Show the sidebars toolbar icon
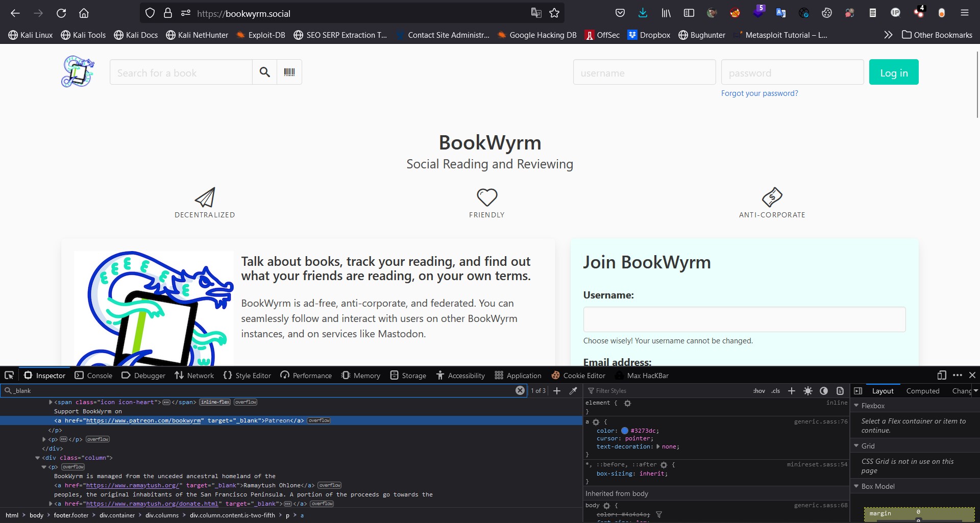980x523 pixels. coord(689,13)
